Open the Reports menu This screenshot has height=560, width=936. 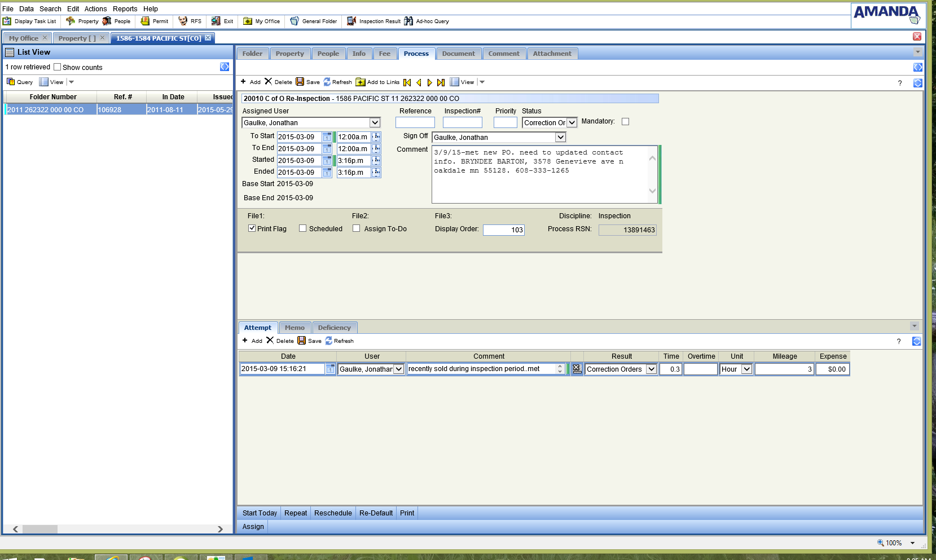125,9
